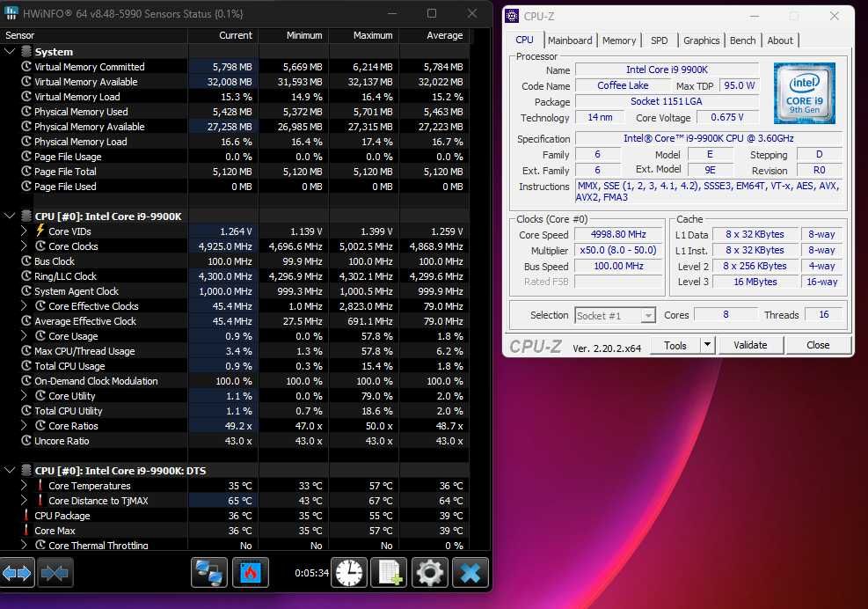Click the Core Distance to TjMAX thermometer icon
The image size is (868, 609).
40,500
